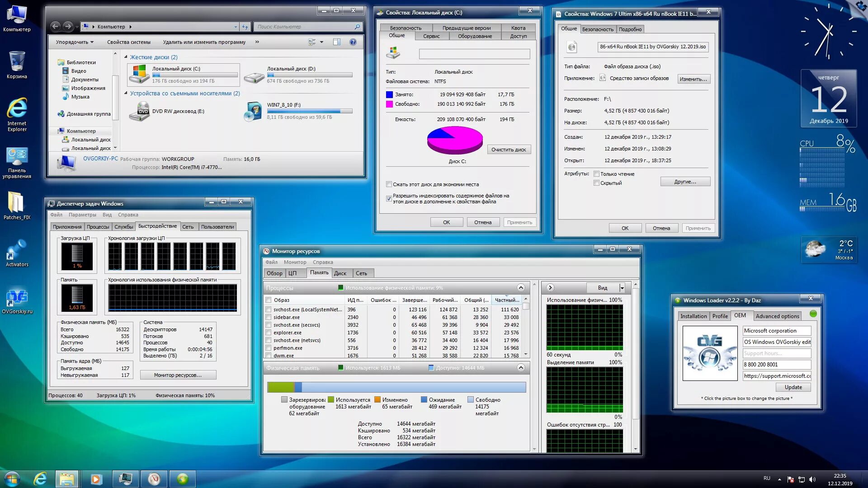Open view options dropdown arrow in Explorer
Image resolution: width=868 pixels, height=488 pixels.
(x=321, y=42)
